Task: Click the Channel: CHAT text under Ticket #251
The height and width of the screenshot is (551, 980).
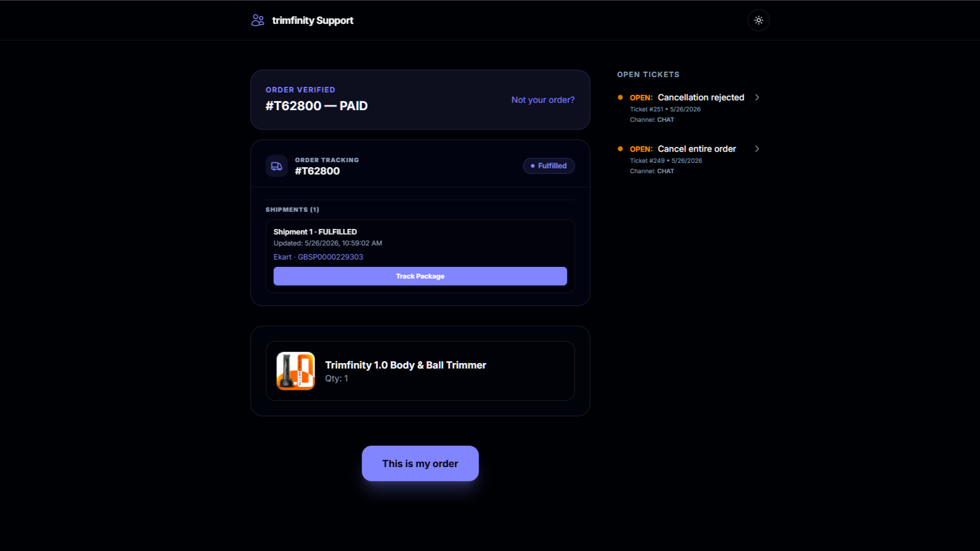Action: pyautogui.click(x=652, y=120)
